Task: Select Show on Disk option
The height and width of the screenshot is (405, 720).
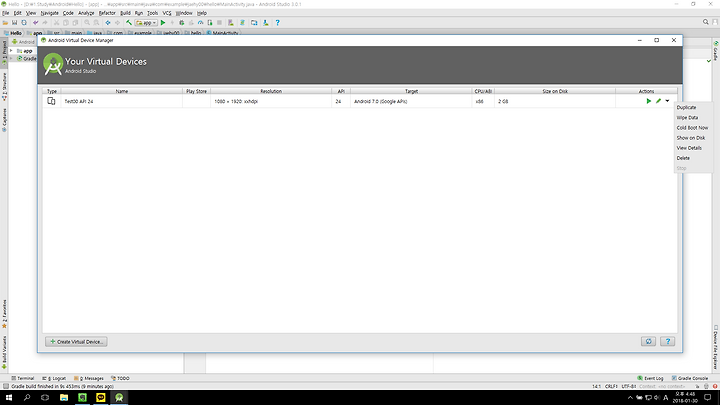Action: 691,138
